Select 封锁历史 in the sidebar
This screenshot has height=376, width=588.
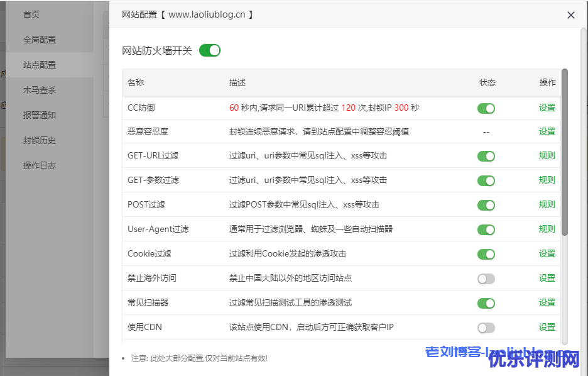(x=40, y=140)
